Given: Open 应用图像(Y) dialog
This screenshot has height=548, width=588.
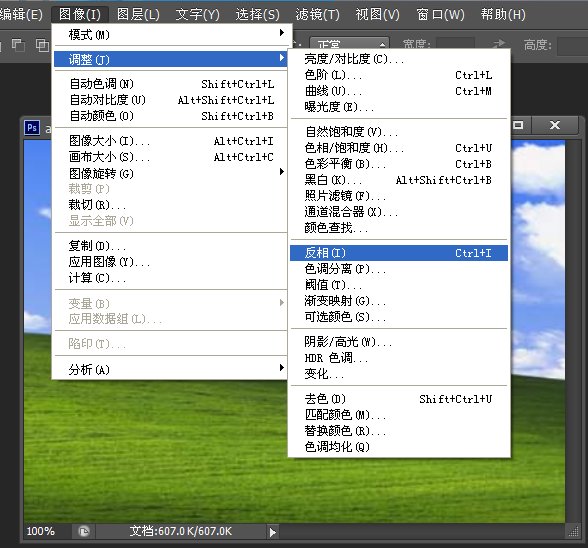Looking at the screenshot, I should click(171, 261).
